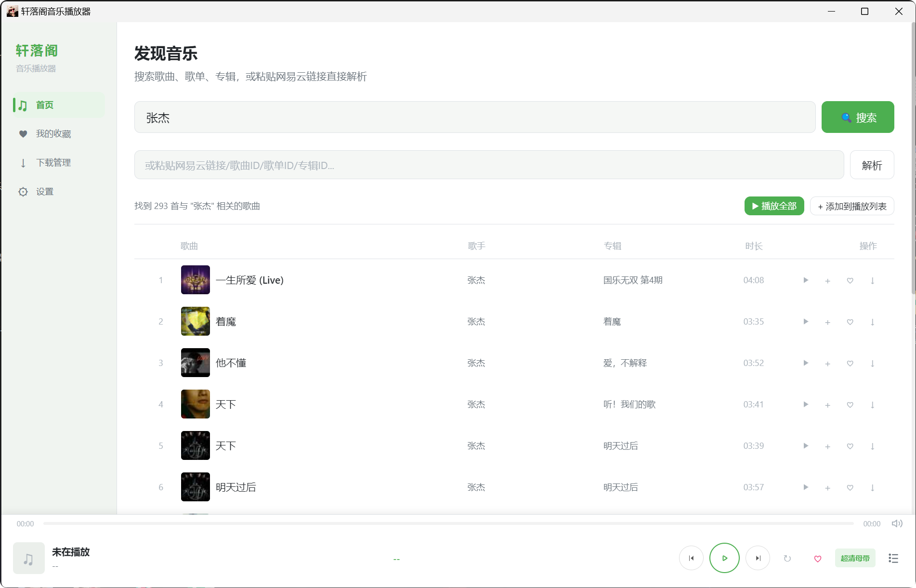The height and width of the screenshot is (588, 916).
Task: Click the 一生所爱 (Live) album cover
Action: point(195,280)
